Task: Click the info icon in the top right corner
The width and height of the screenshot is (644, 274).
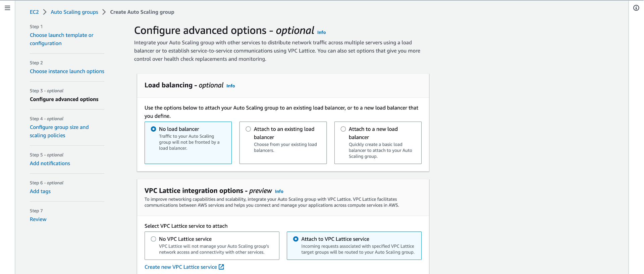Action: tap(636, 8)
